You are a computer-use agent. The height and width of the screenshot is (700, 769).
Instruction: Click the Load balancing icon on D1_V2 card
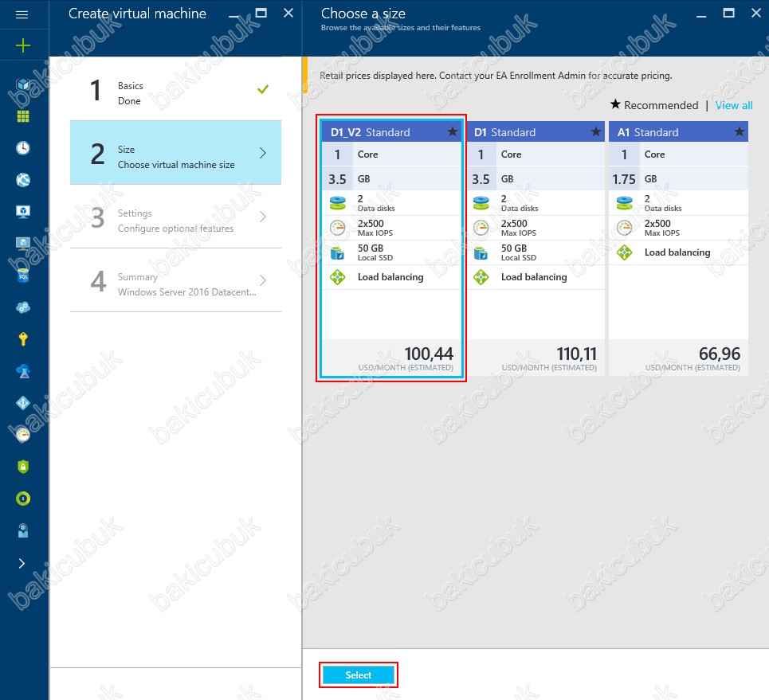point(337,277)
